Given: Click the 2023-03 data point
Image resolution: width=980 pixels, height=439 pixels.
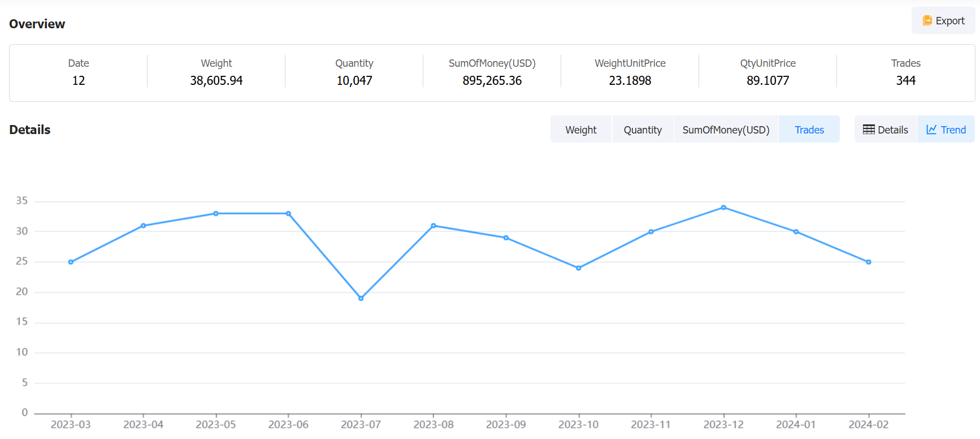Looking at the screenshot, I should (x=71, y=262).
